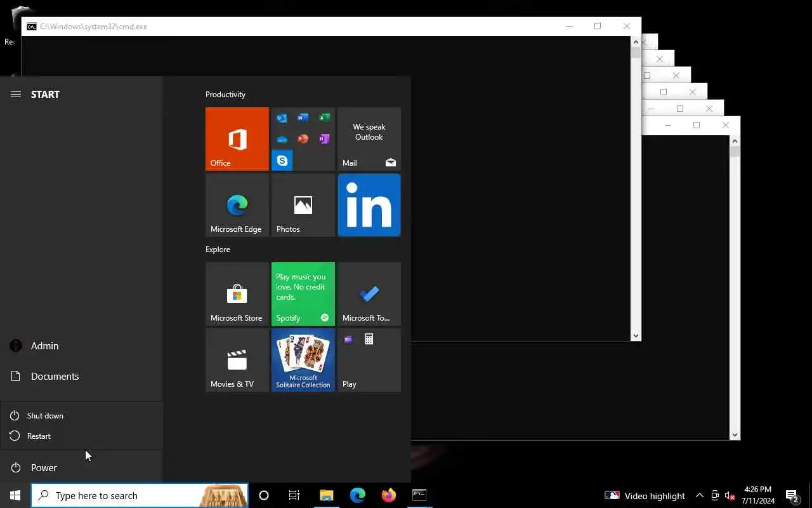Select the Explore group header
Image resolution: width=812 pixels, height=508 pixels.
pyautogui.click(x=218, y=249)
